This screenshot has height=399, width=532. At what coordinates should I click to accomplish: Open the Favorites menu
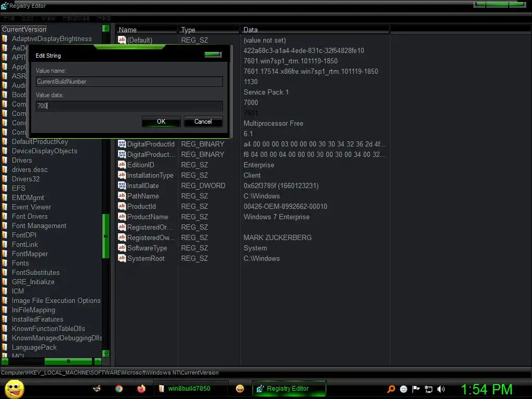point(76,18)
